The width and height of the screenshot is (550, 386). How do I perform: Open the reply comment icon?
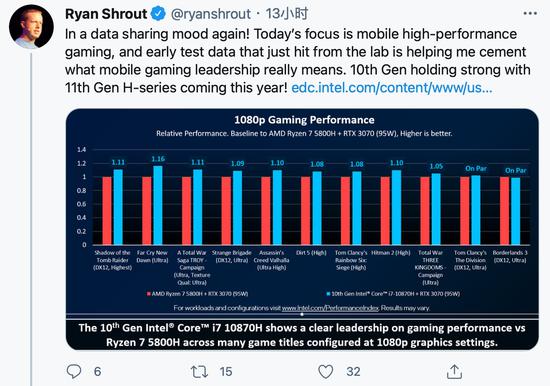tap(74, 371)
